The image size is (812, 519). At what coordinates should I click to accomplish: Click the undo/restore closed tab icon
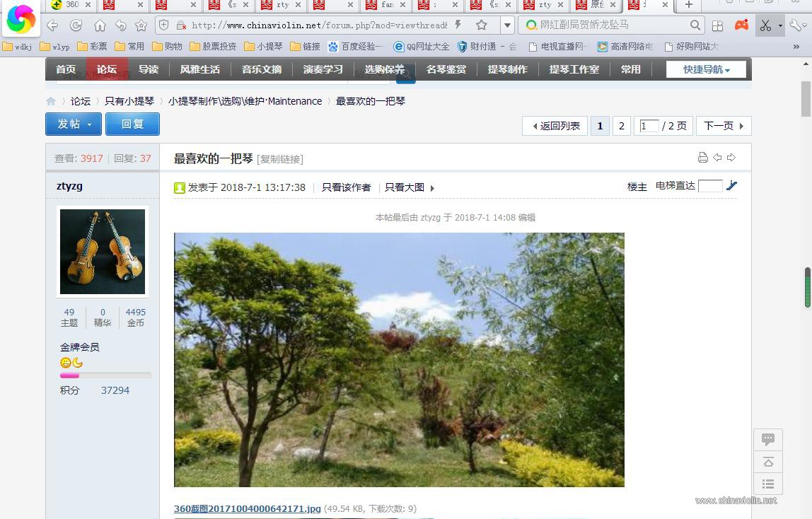[121, 25]
